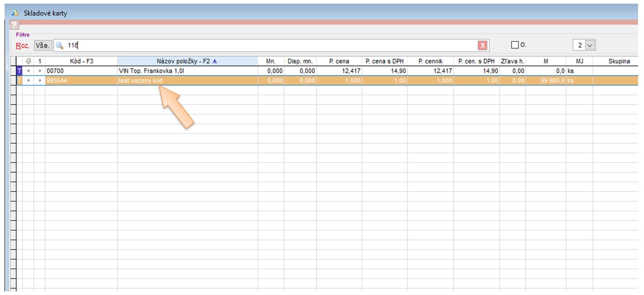Click the T marker on row 00700
The image size is (644, 295).
pos(19,71)
